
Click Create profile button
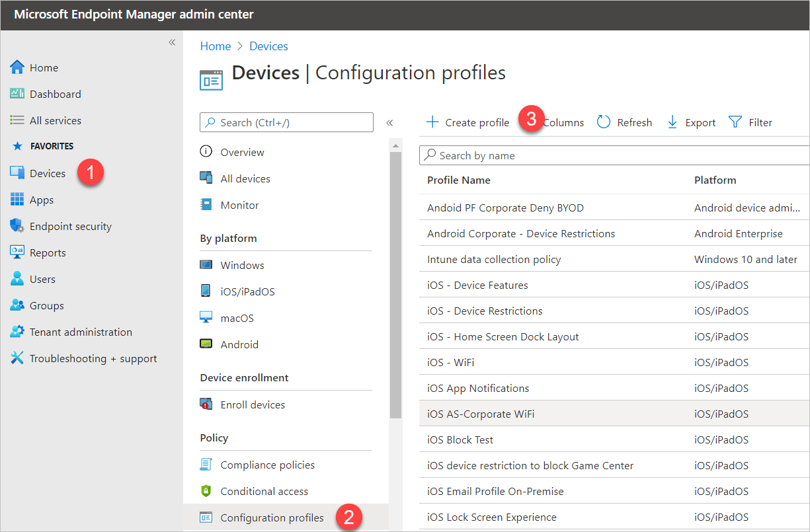[x=467, y=122]
